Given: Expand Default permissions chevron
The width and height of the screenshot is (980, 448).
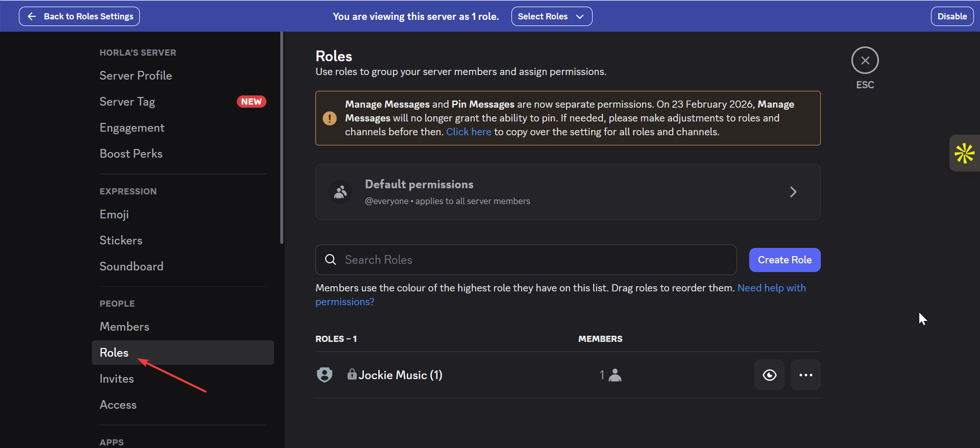Looking at the screenshot, I should [793, 192].
